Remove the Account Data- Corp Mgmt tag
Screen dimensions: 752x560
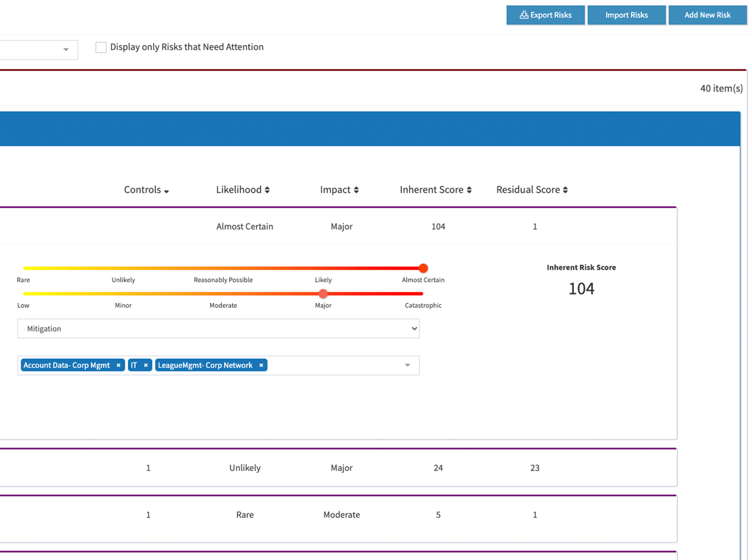[118, 365]
